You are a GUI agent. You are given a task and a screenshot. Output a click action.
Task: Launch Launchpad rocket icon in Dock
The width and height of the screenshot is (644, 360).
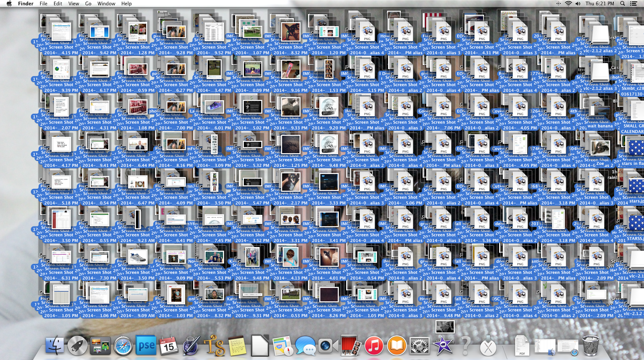pyautogui.click(x=77, y=346)
